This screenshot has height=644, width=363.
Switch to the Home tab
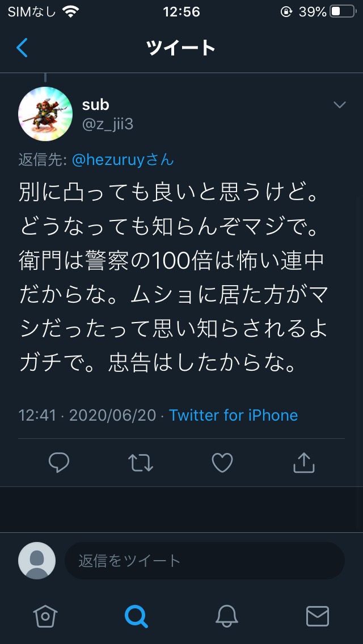[45, 616]
